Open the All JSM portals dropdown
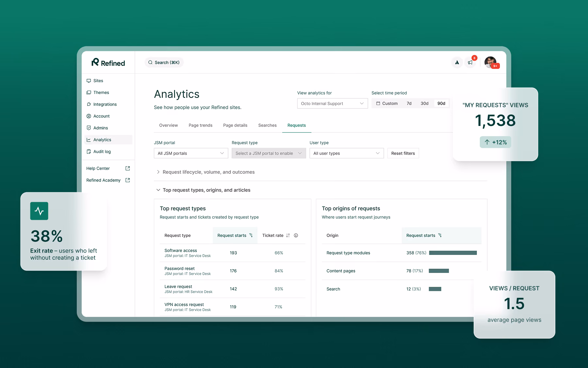Viewport: 588px width, 368px height. point(191,153)
